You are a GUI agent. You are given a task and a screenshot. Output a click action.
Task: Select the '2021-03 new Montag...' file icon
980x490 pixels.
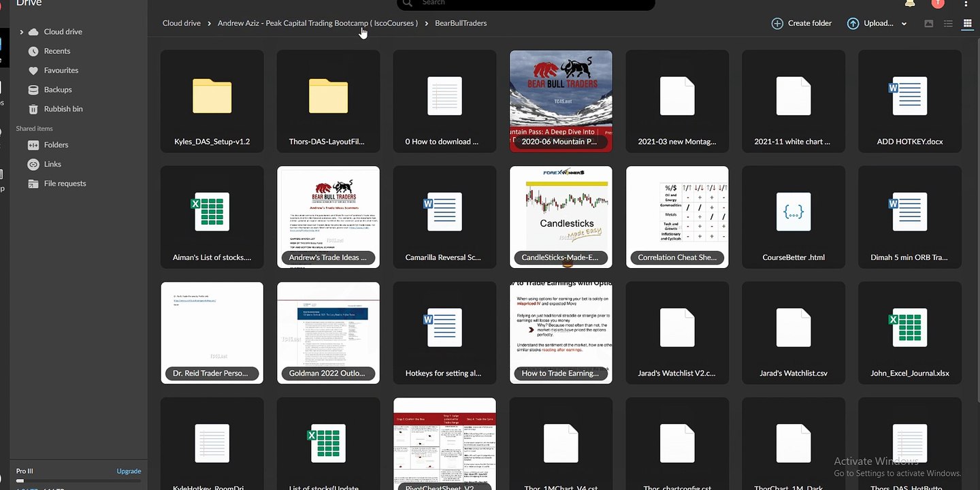(x=677, y=96)
